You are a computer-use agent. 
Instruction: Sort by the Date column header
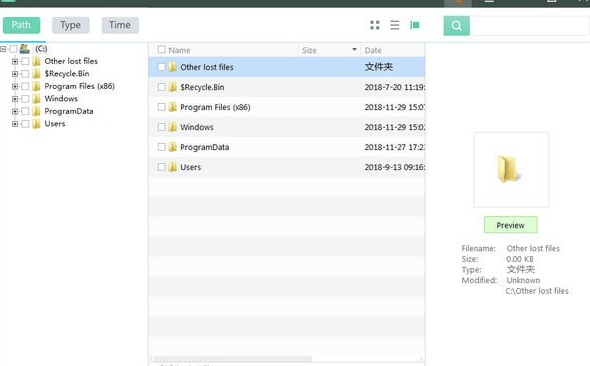pos(373,50)
